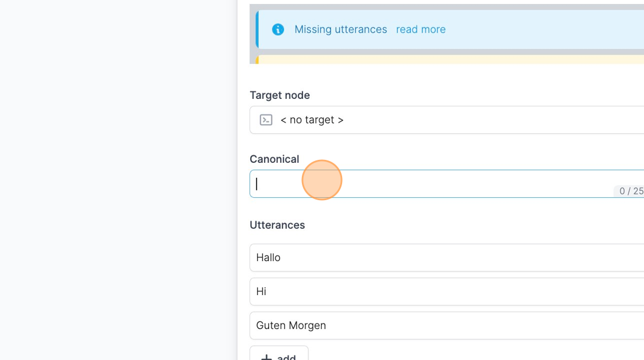Click the blue info icon in alert

(x=278, y=29)
